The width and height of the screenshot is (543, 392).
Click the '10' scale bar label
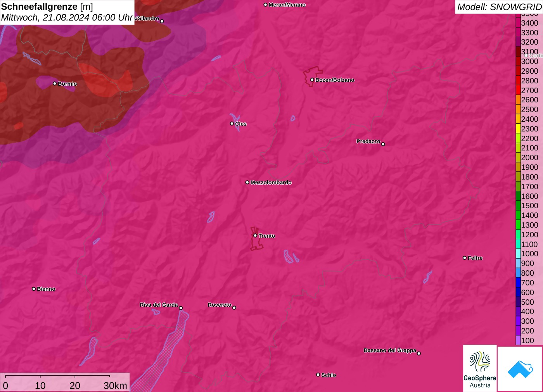[40, 385]
